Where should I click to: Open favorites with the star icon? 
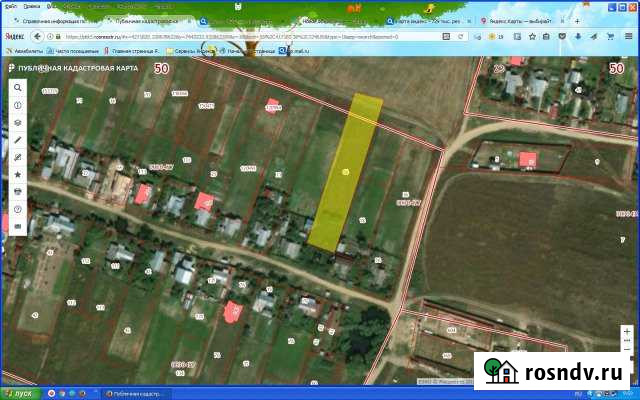click(17, 174)
